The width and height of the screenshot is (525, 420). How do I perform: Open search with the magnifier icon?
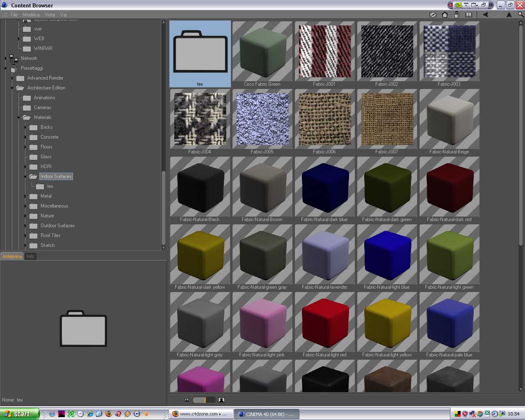[x=521, y=15]
